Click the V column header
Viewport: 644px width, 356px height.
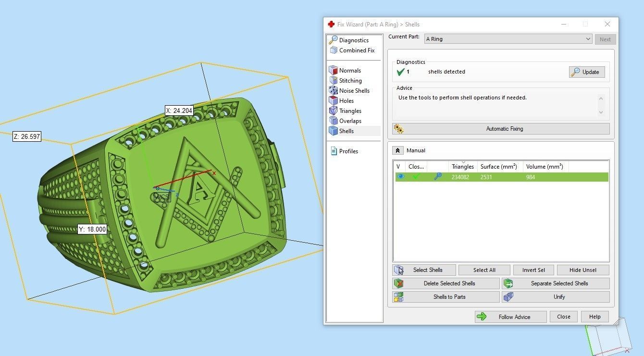point(399,167)
